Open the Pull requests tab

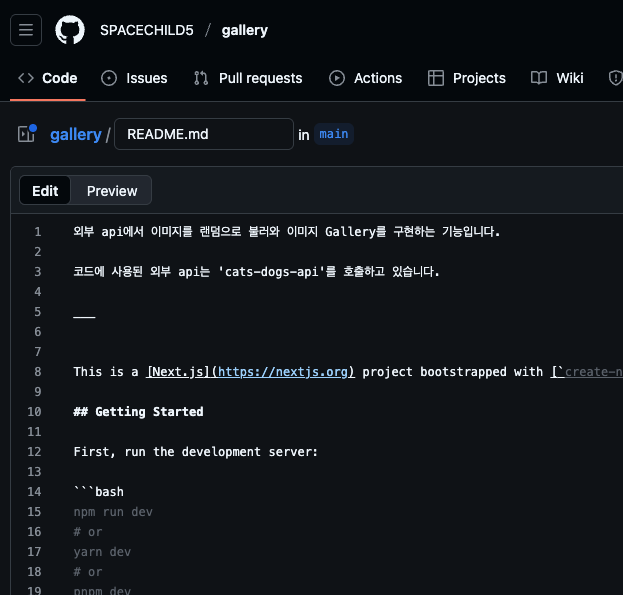tap(248, 78)
